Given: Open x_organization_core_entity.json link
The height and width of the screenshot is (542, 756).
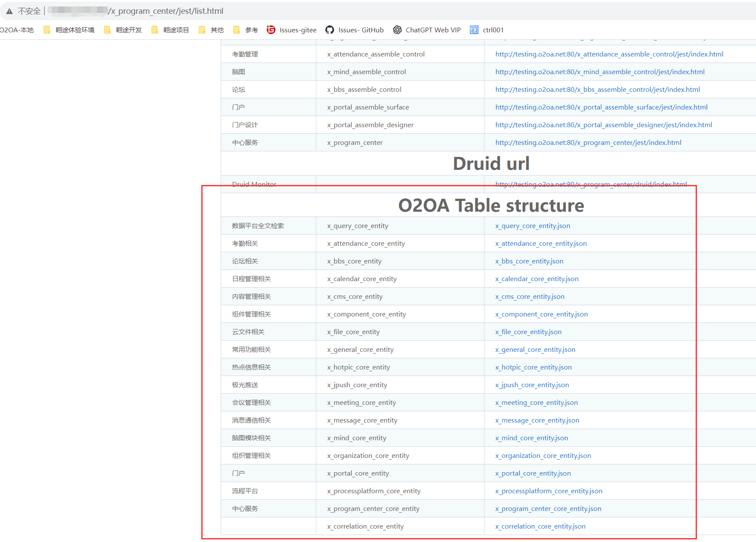Looking at the screenshot, I should pyautogui.click(x=543, y=456).
